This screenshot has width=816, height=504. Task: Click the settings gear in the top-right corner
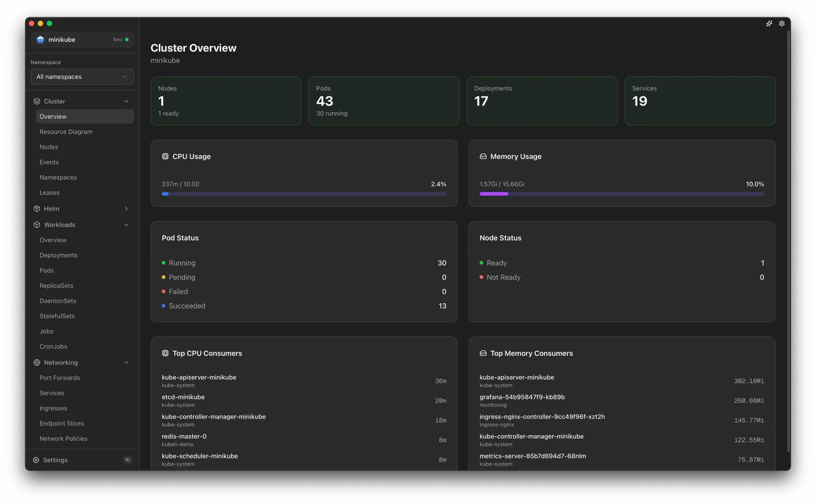[x=781, y=23]
